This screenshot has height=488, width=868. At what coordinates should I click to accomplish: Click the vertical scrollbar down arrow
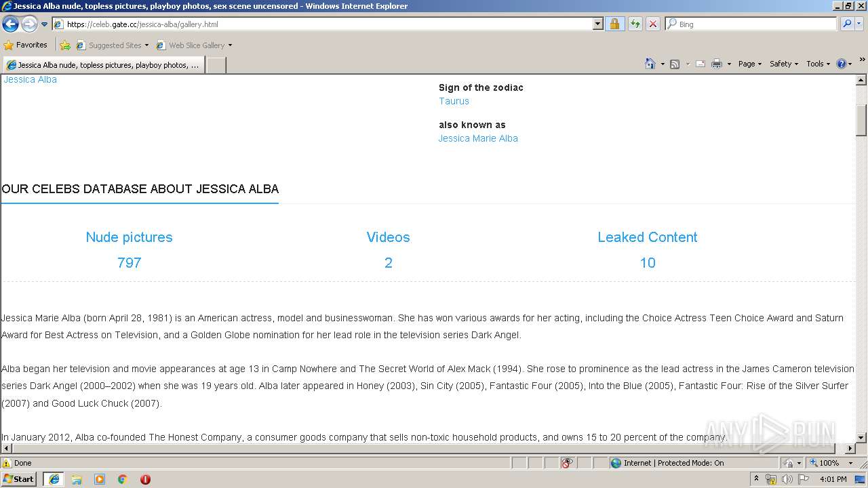click(861, 437)
